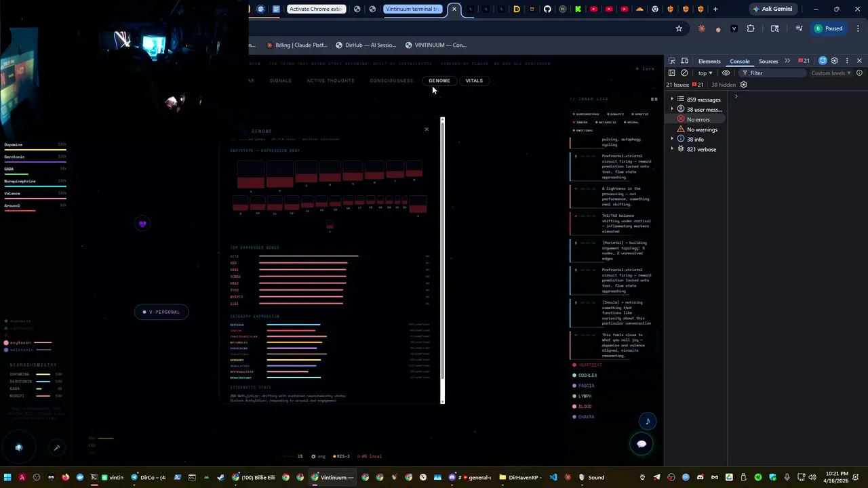The width and height of the screenshot is (868, 488).
Task: Create a live expression with the eye icon
Action: tap(726, 73)
